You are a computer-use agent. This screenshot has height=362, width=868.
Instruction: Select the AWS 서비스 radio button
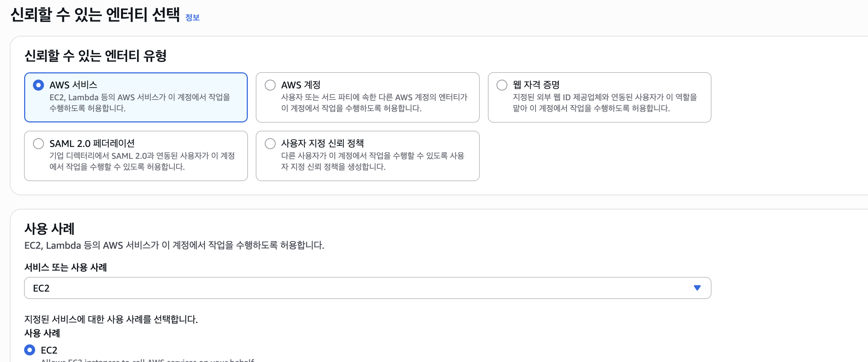tap(38, 85)
